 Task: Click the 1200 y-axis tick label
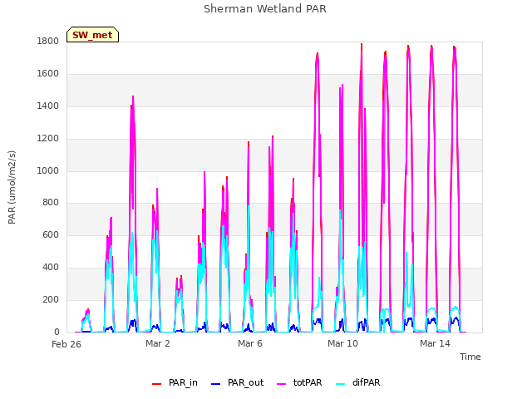pos(48,139)
